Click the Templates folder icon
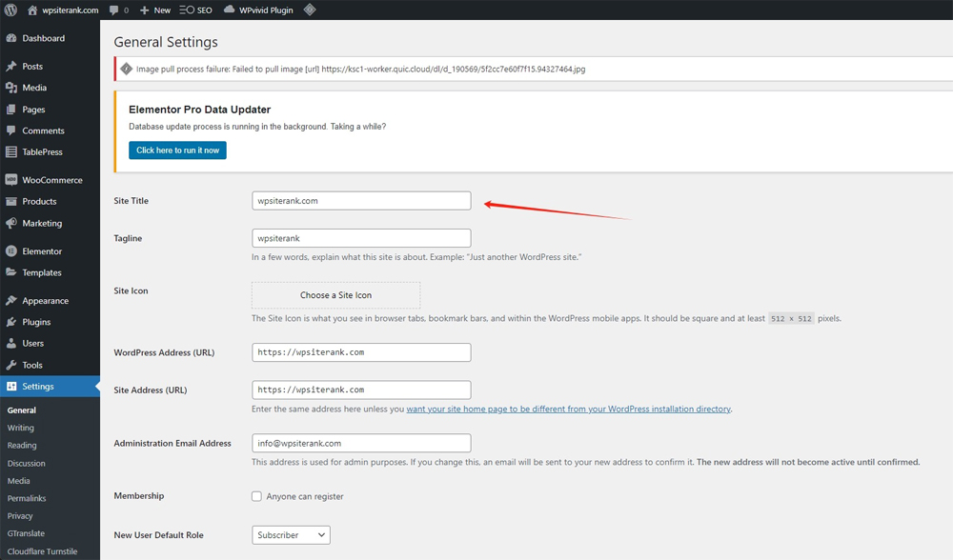 coord(10,272)
